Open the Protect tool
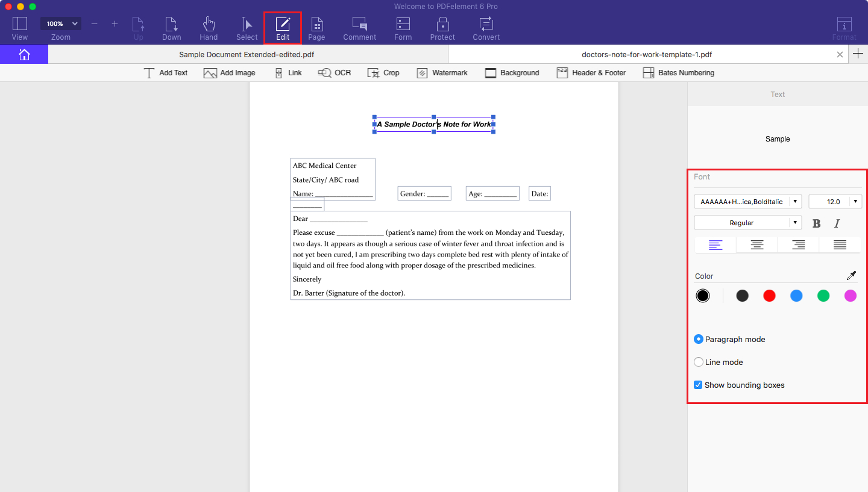This screenshot has width=868, height=492. [442, 27]
